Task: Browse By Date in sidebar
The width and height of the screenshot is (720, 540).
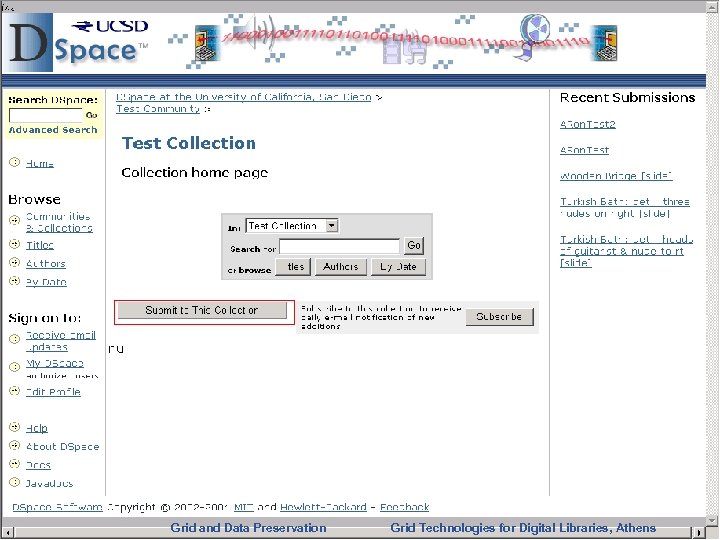Action: 46,282
